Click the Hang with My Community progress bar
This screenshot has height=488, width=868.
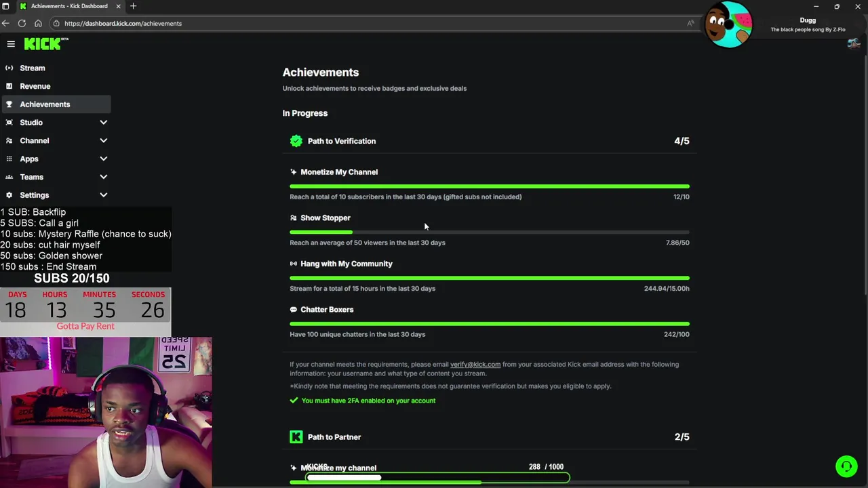click(490, 278)
